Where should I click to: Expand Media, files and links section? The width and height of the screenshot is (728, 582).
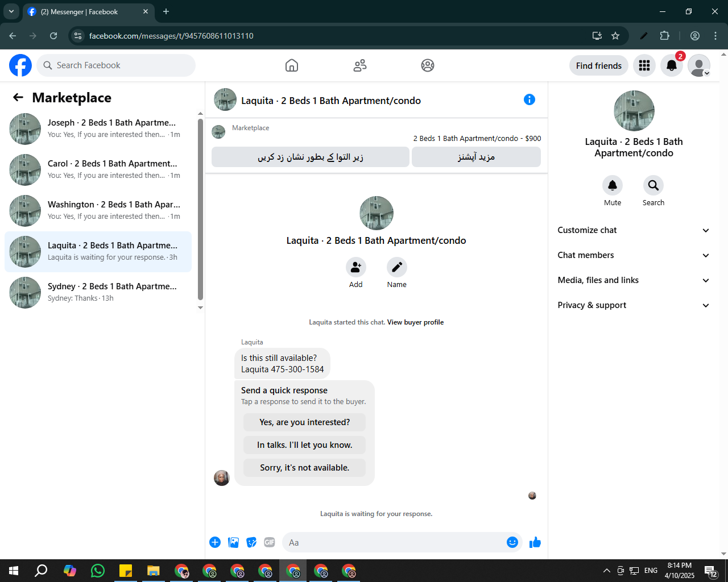coord(634,280)
